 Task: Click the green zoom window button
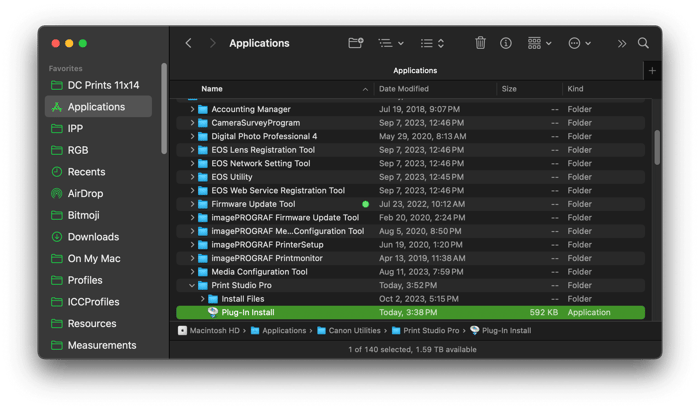(83, 43)
